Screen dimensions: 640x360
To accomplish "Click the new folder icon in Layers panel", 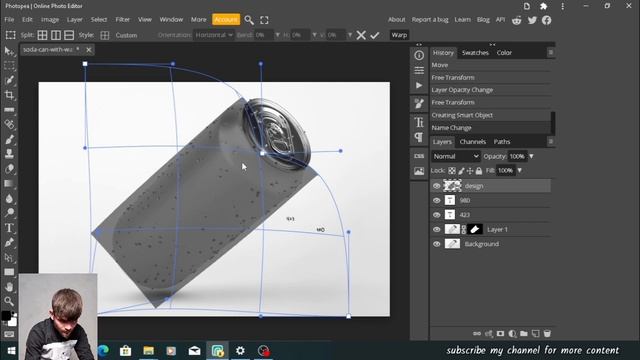I will [524, 333].
